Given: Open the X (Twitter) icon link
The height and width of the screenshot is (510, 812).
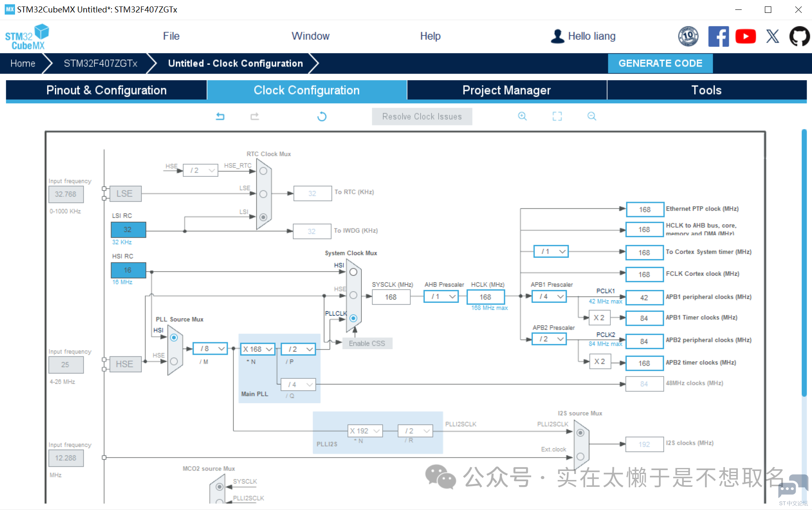Looking at the screenshot, I should tap(773, 36).
